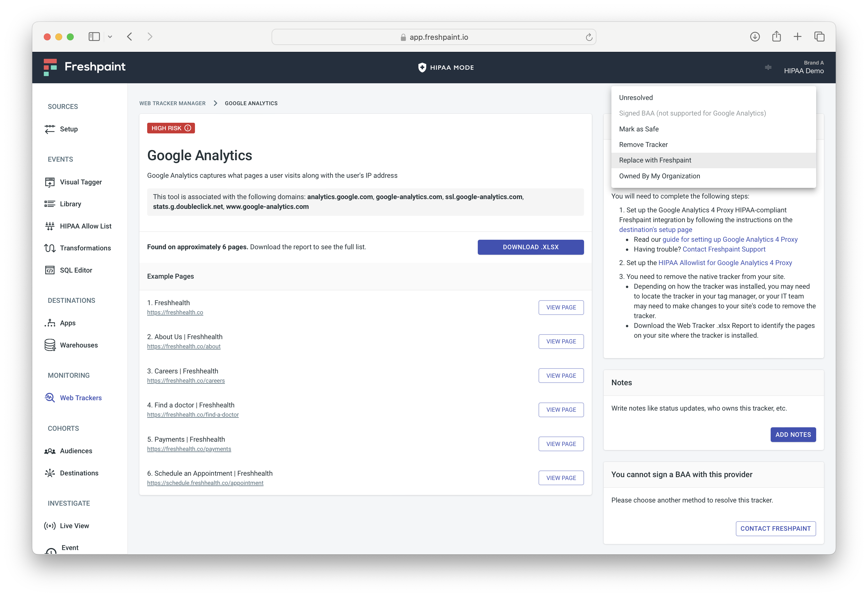Screen dimensions: 868x597
Task: Open Web Trackers monitoring icon
Action: [x=50, y=398]
